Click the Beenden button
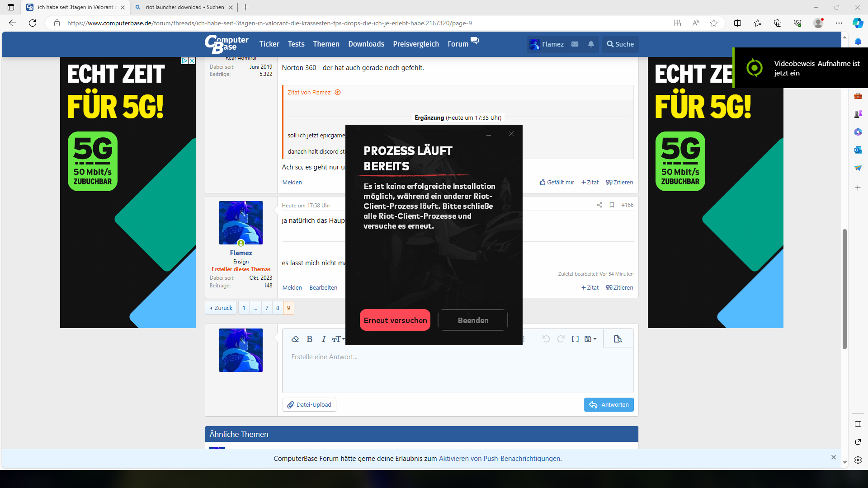Screen dimensions: 868x488 pos(473,320)
